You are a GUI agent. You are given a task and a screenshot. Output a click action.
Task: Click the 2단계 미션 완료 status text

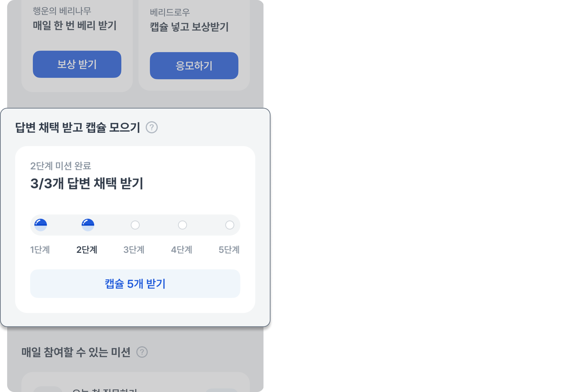[60, 166]
